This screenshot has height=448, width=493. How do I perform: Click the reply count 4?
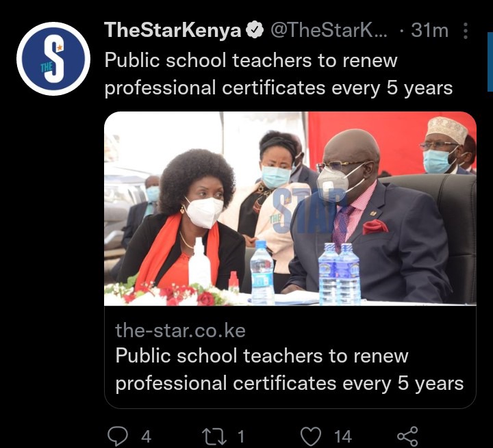147,436
